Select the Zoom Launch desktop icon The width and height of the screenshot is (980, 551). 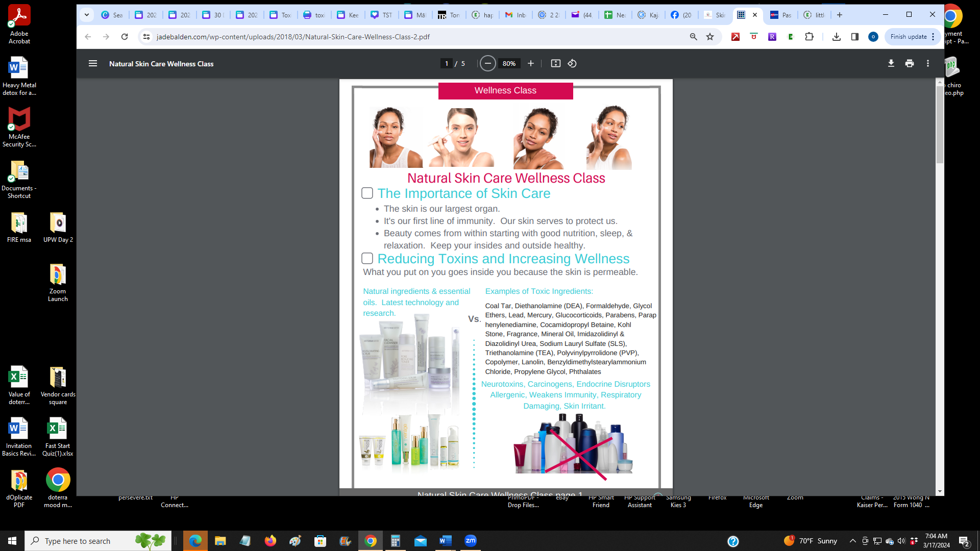(x=58, y=282)
